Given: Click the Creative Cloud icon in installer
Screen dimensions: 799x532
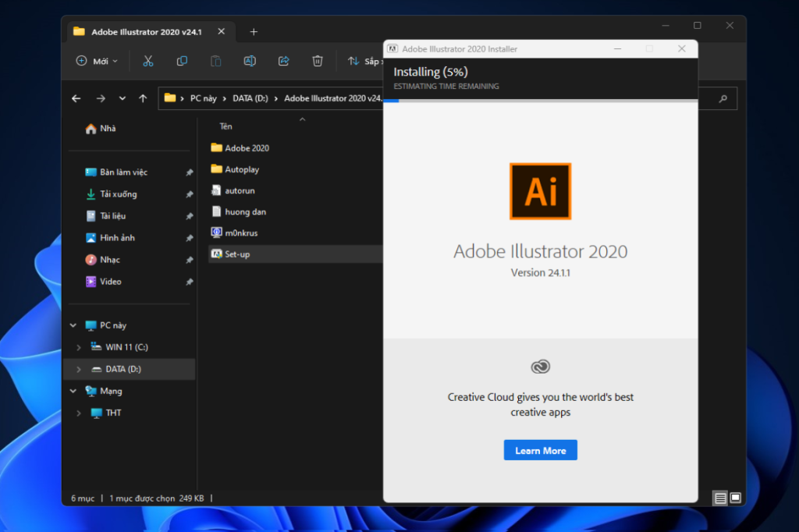Looking at the screenshot, I should [x=540, y=367].
